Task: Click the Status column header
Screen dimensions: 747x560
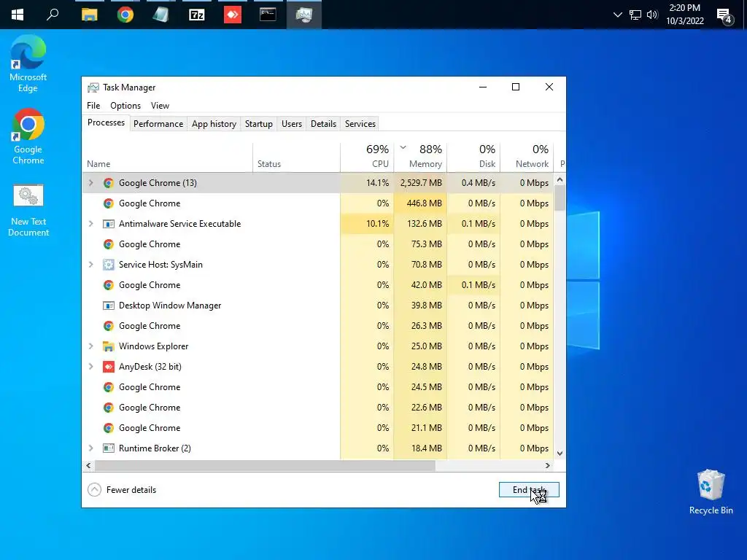Action: point(296,157)
